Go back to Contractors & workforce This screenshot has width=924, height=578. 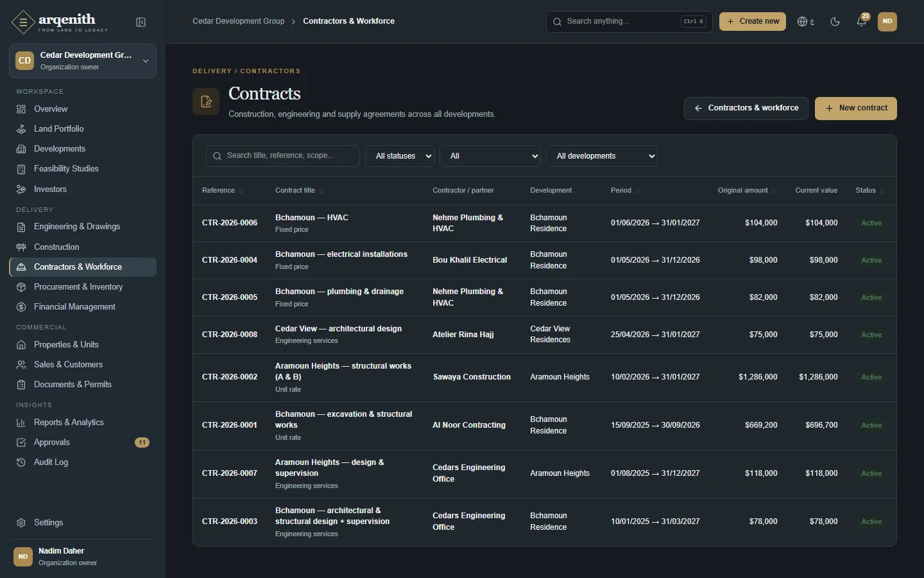tap(746, 109)
